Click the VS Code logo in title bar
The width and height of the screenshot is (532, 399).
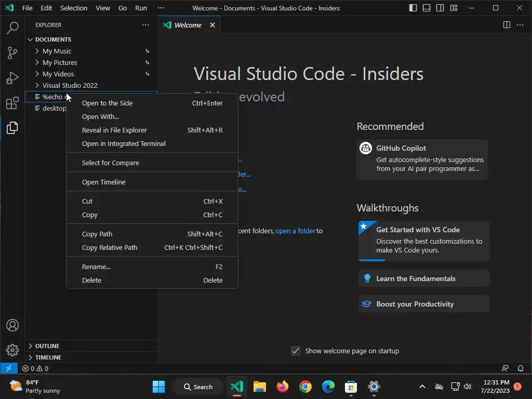(x=9, y=8)
